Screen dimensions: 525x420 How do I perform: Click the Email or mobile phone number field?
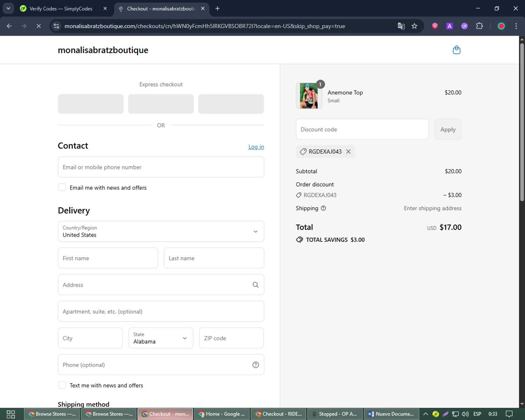(161, 167)
